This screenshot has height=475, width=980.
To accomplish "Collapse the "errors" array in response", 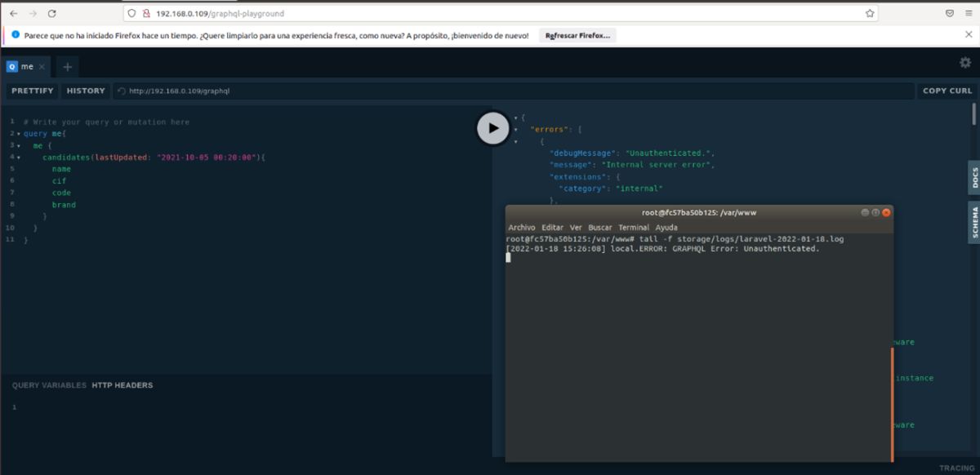I will coord(515,129).
